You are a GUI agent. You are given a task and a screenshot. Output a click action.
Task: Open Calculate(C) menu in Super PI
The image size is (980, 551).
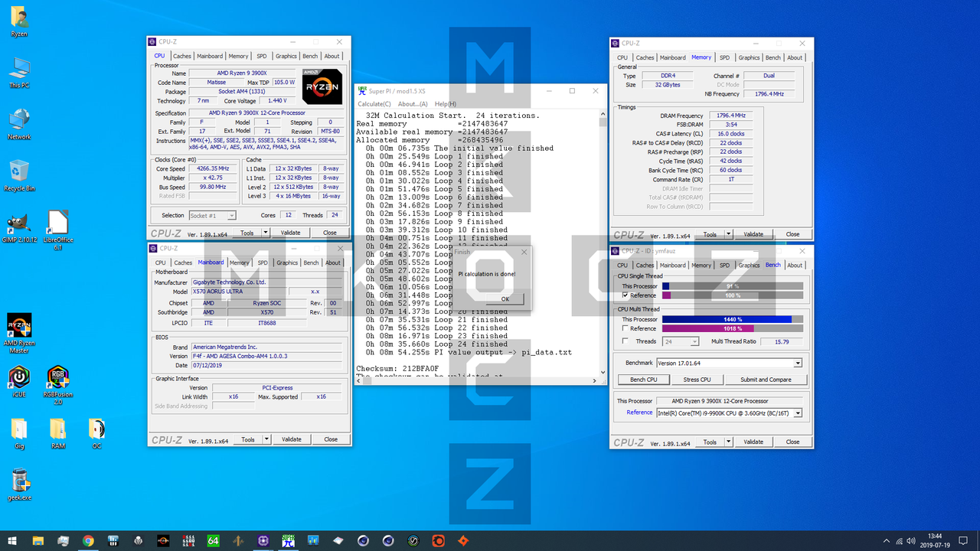pos(374,104)
